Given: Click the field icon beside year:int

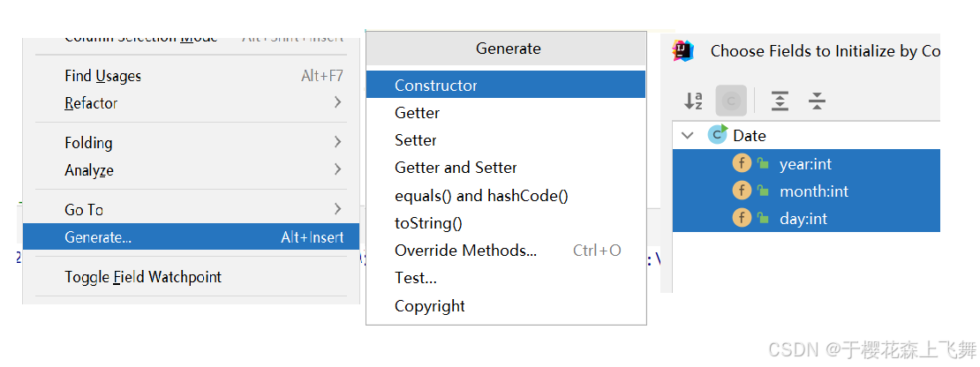Looking at the screenshot, I should pyautogui.click(x=742, y=163).
